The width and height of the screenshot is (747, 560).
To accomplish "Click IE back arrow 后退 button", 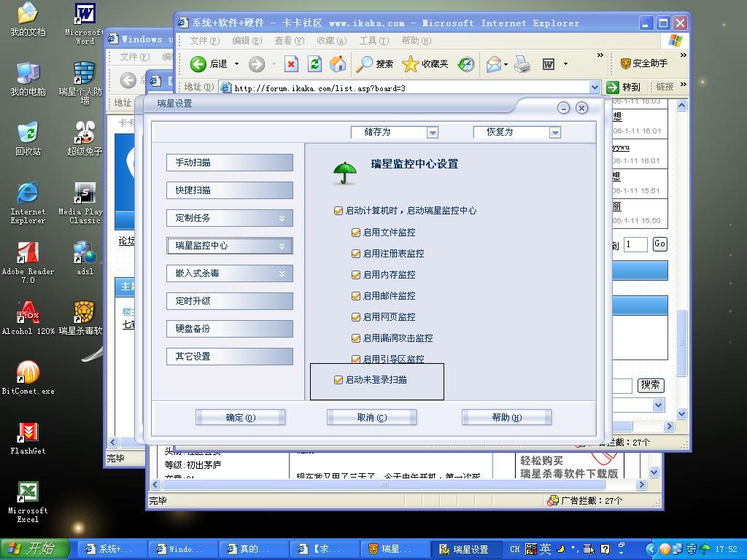I will [209, 64].
